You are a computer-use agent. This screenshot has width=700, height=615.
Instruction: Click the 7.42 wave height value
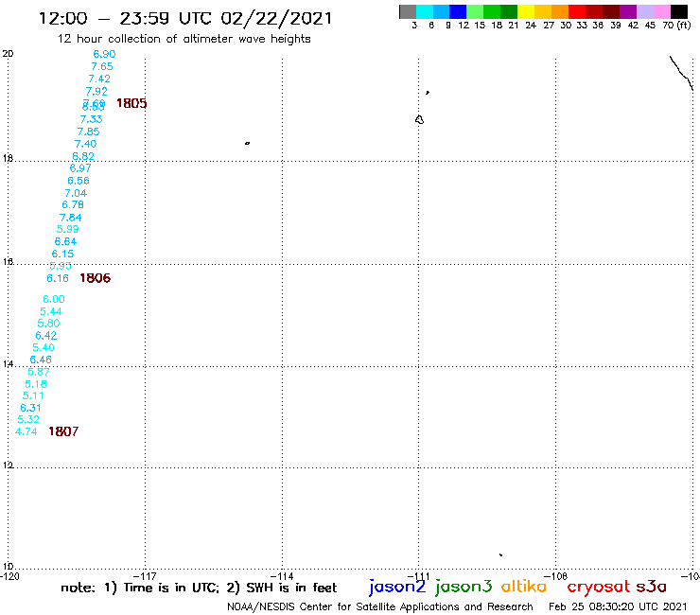99,79
